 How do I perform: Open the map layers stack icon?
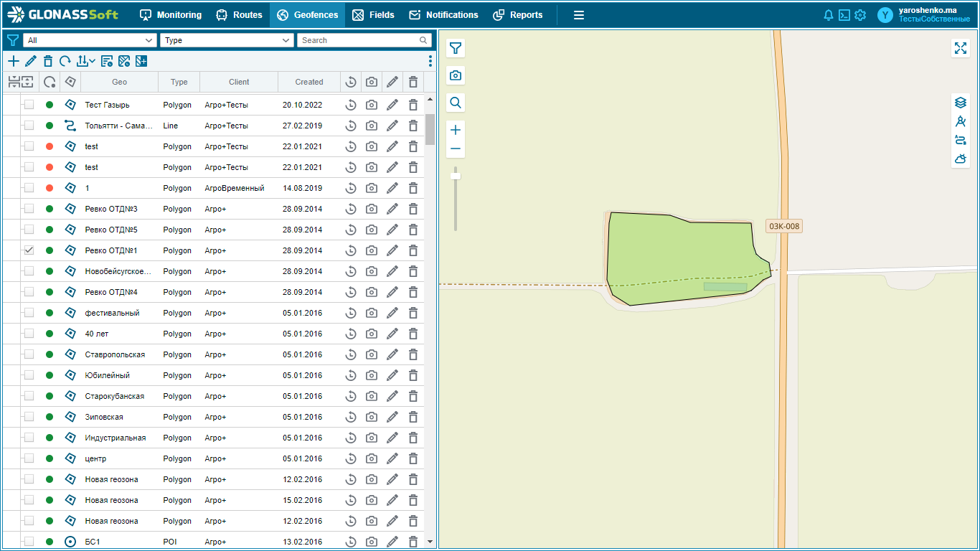tap(961, 103)
